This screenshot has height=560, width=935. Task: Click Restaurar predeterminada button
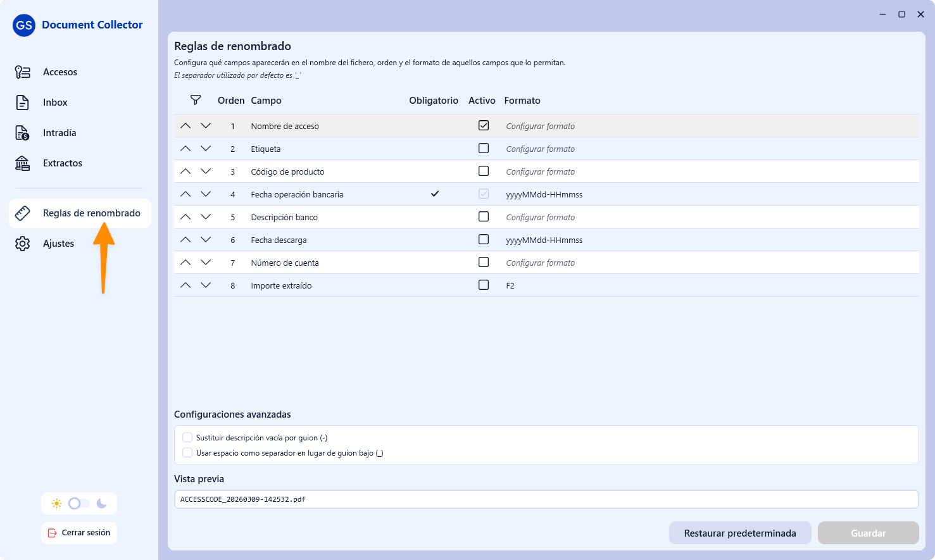740,533
